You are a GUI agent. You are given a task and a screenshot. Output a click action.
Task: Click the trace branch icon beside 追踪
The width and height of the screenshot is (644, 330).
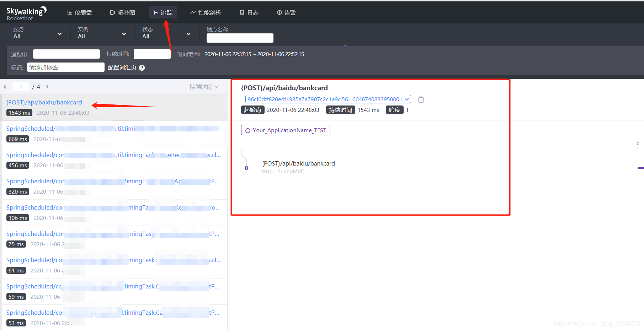[x=155, y=12]
